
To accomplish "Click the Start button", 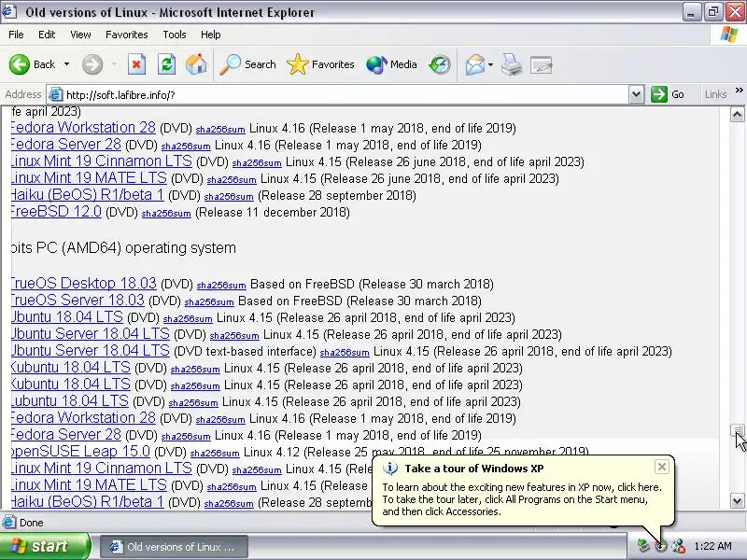I will point(45,546).
